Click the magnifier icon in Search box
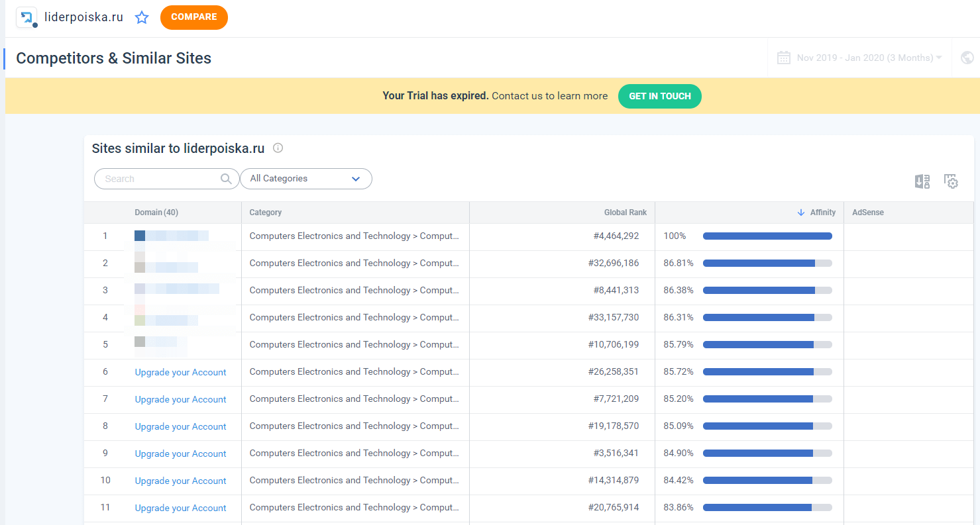 click(x=226, y=179)
